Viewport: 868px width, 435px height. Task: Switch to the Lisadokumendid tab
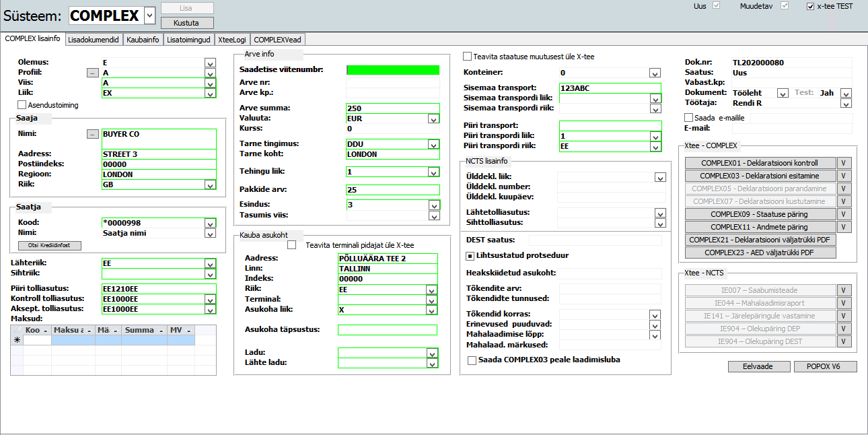94,40
